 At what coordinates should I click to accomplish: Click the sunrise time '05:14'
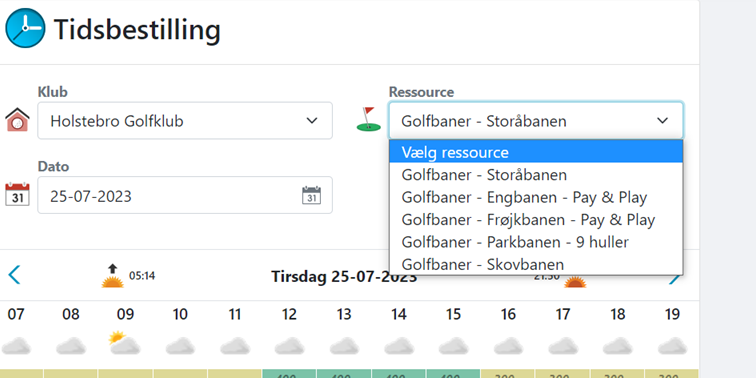(x=142, y=276)
